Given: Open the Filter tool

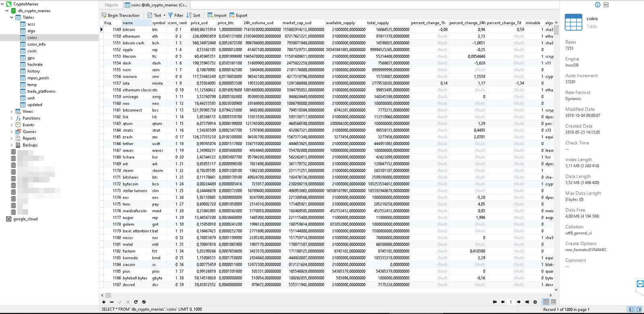Looking at the screenshot, I should 175,15.
